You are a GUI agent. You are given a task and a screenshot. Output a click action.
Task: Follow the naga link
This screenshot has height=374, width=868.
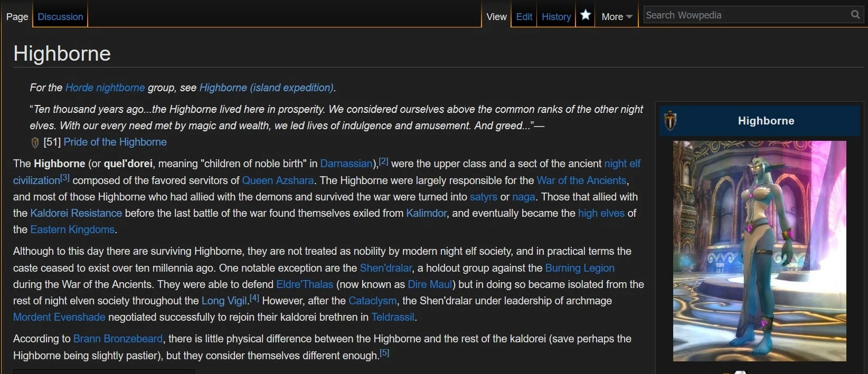tap(524, 197)
